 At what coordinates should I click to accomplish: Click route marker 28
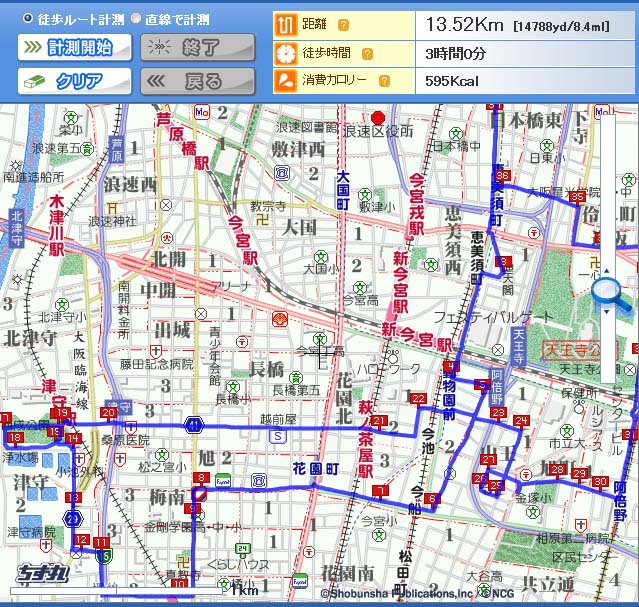tap(557, 469)
